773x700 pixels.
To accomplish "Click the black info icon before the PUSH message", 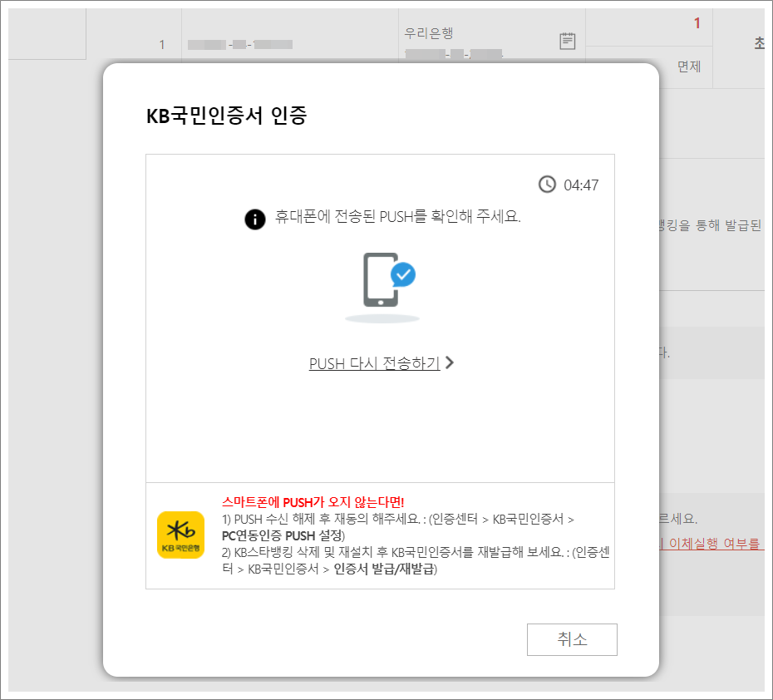I will (x=255, y=219).
